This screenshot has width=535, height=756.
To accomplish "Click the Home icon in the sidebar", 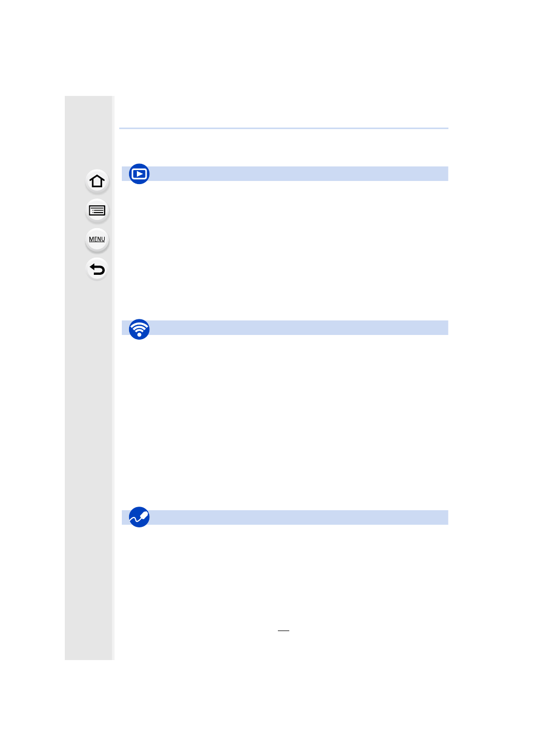I will click(x=97, y=181).
